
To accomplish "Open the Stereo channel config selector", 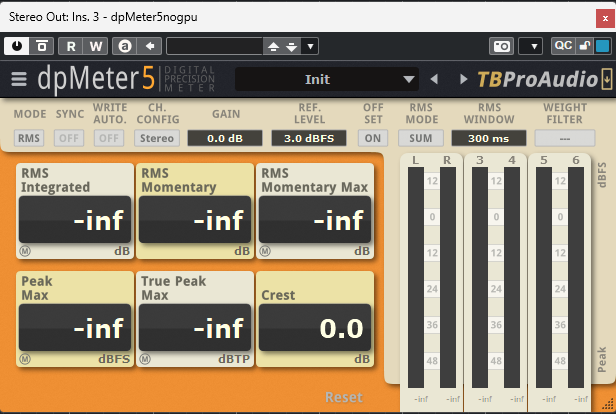I will tap(156, 138).
